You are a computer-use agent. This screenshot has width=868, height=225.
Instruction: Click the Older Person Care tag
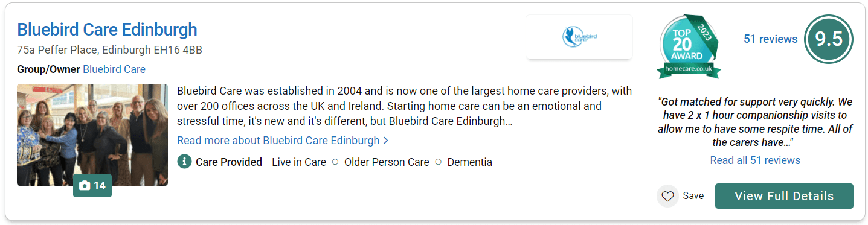[x=387, y=162]
